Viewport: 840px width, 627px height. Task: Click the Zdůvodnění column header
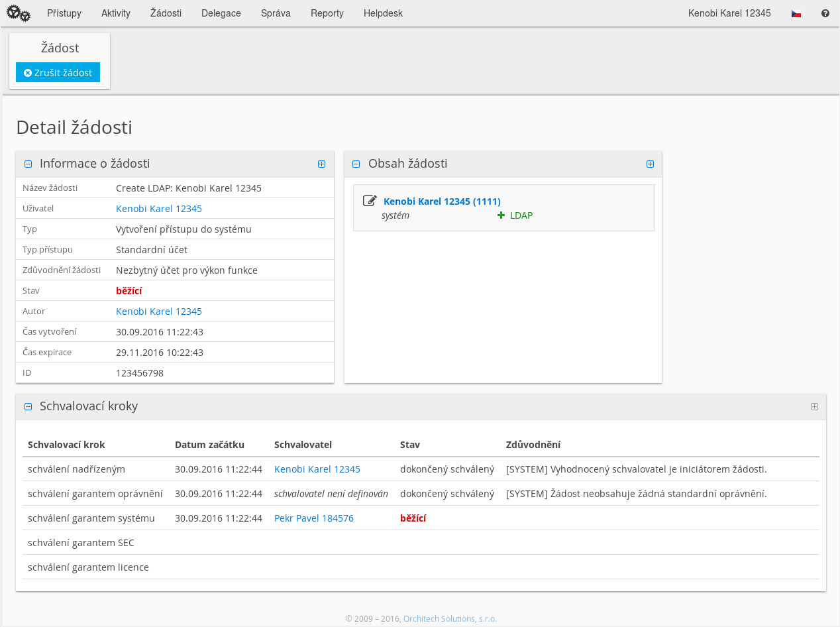point(533,445)
